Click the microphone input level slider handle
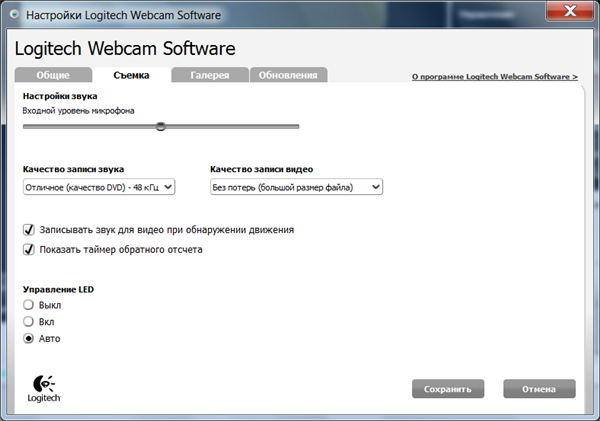The height and width of the screenshot is (421, 600). [x=161, y=126]
